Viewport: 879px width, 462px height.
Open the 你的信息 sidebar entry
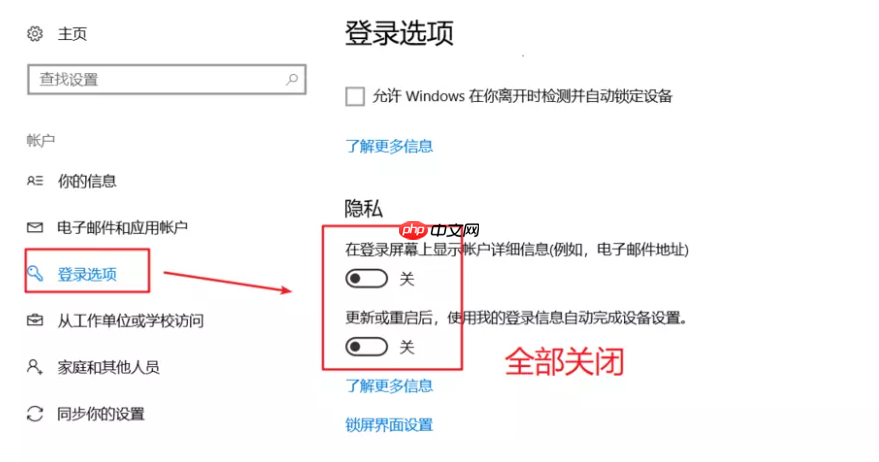click(x=87, y=181)
